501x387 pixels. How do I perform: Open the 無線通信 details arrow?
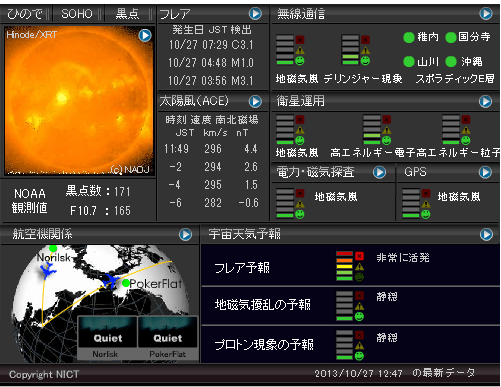click(486, 14)
